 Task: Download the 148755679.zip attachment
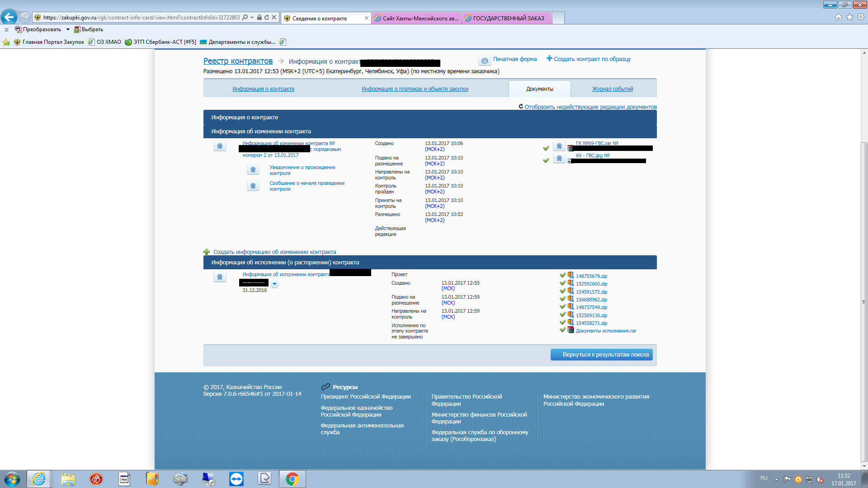click(x=591, y=276)
